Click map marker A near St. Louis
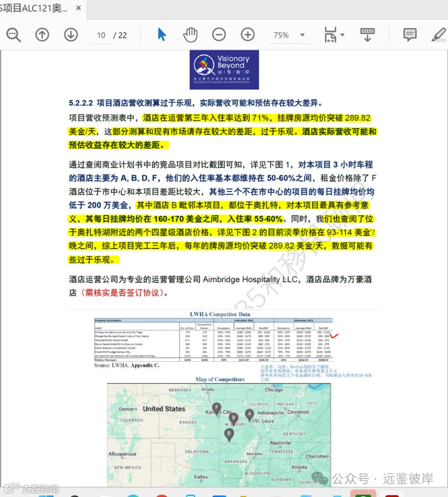Viewport: 448px width, 497px height. tap(249, 415)
